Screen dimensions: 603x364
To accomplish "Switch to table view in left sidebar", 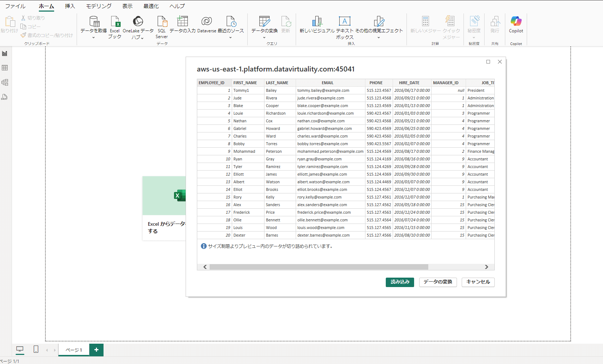I will (x=5, y=68).
